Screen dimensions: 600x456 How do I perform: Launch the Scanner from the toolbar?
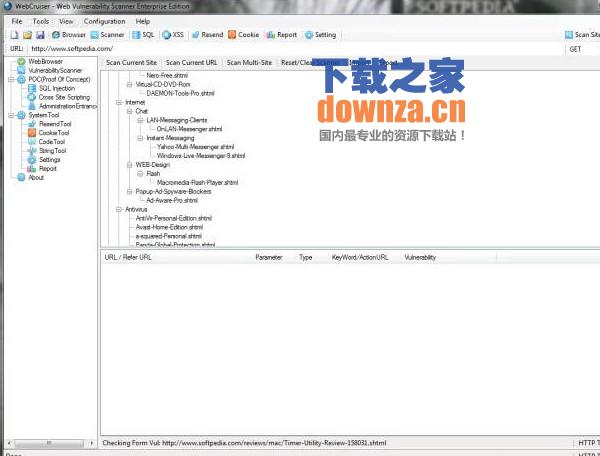tap(107, 35)
